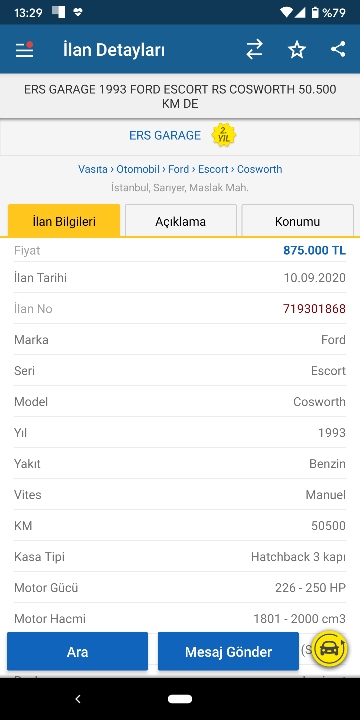Tap the listing number 719301868
360x720 pixels.
point(314,309)
